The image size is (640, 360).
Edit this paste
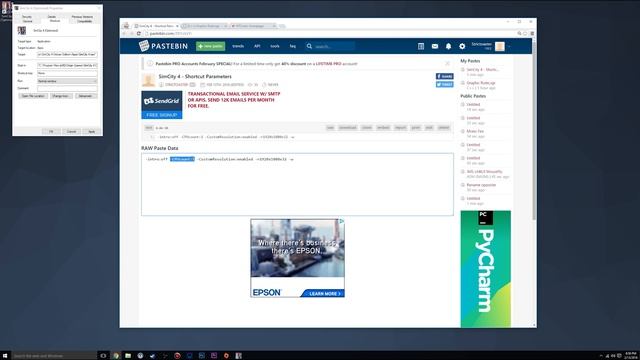(429, 128)
